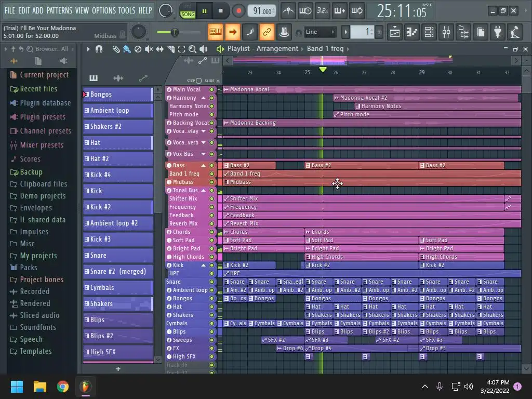Pause song playback

point(204,11)
